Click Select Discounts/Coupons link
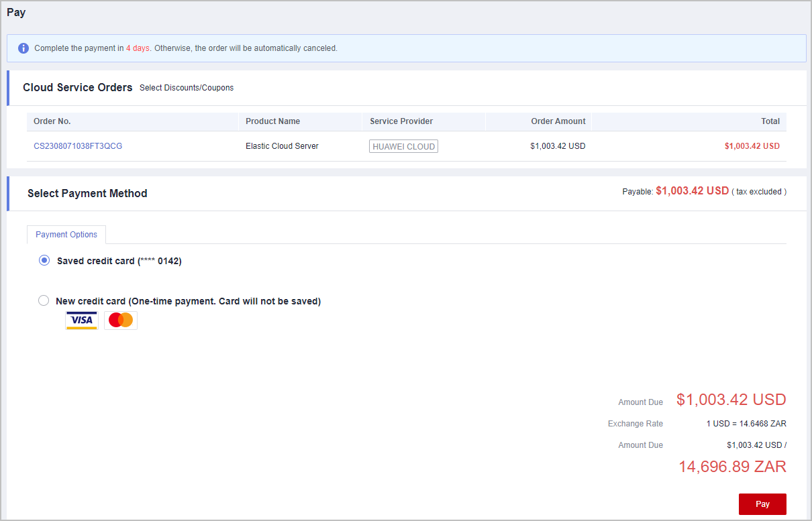 [x=187, y=88]
